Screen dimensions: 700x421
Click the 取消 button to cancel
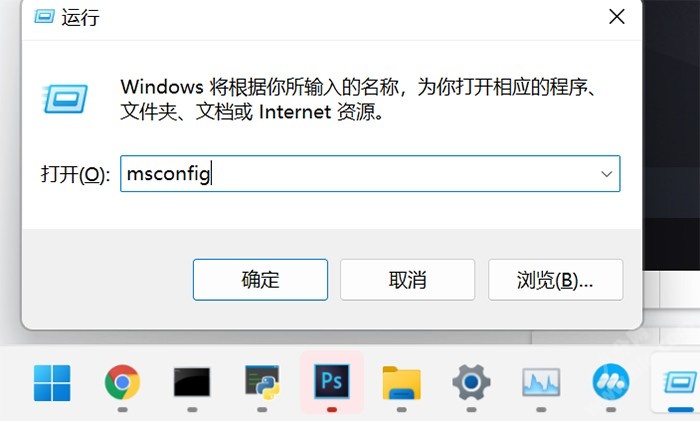(407, 280)
